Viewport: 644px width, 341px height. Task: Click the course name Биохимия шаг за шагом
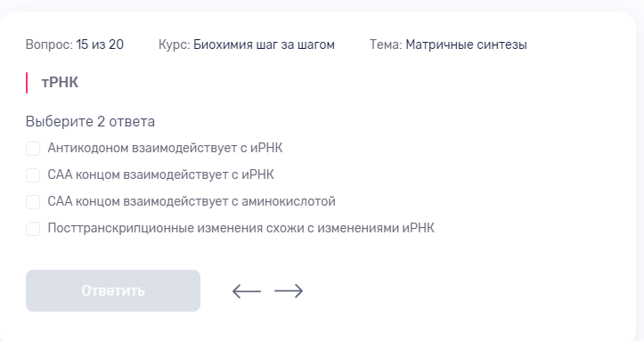click(x=264, y=45)
